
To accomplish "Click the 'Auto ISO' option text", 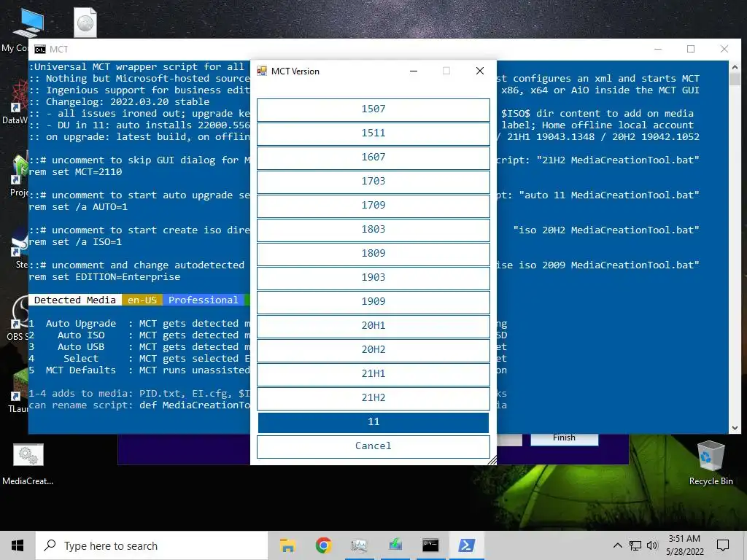I will tap(80, 335).
